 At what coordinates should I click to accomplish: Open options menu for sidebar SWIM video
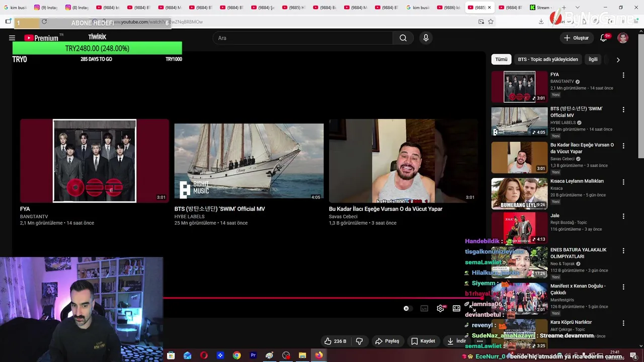click(623, 109)
